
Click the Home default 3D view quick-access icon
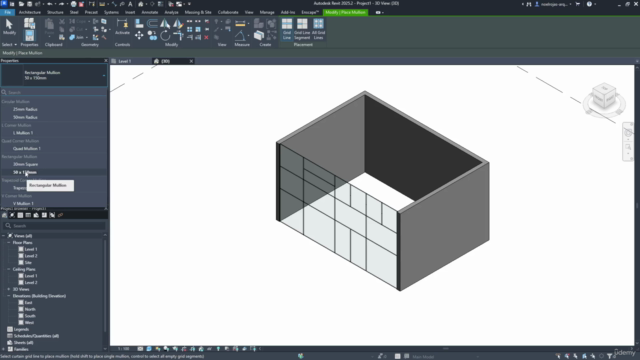coord(140,4)
